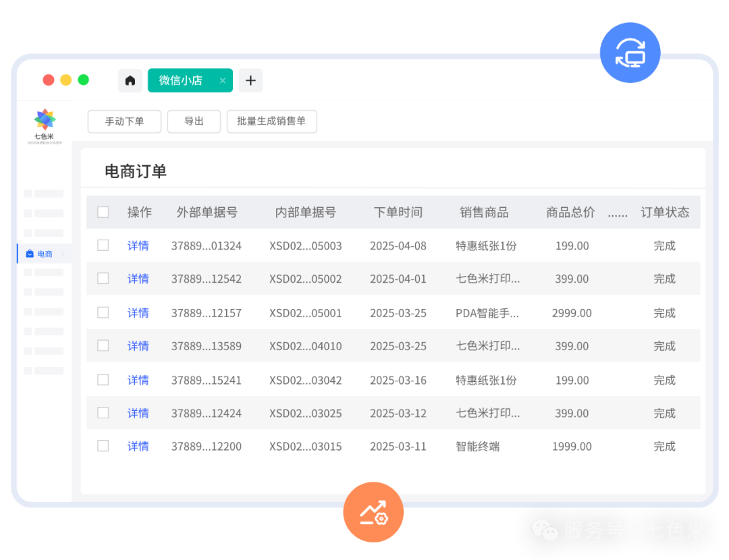Tick the checkbox for order 37889...12200
Image resolution: width=729 pixels, height=560 pixels.
103,446
